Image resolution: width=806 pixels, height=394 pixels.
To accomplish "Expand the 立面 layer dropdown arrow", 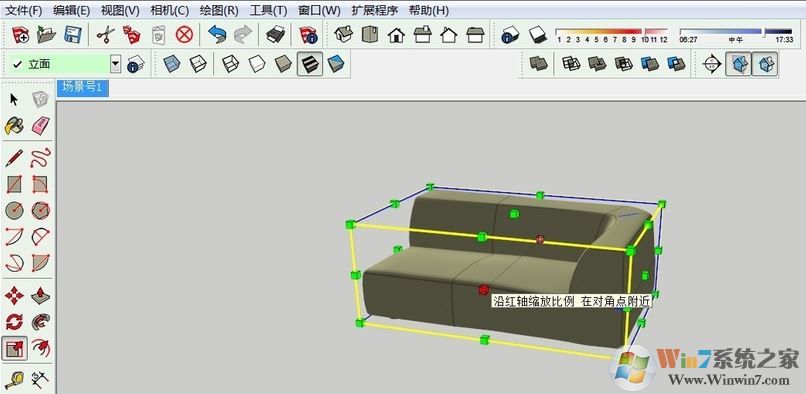I will [x=116, y=64].
